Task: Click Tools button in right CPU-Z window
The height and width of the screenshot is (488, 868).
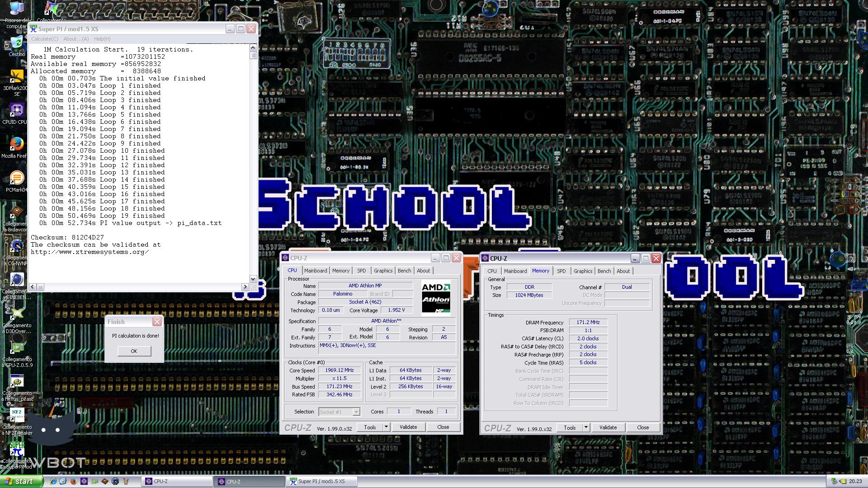Action: tap(570, 427)
